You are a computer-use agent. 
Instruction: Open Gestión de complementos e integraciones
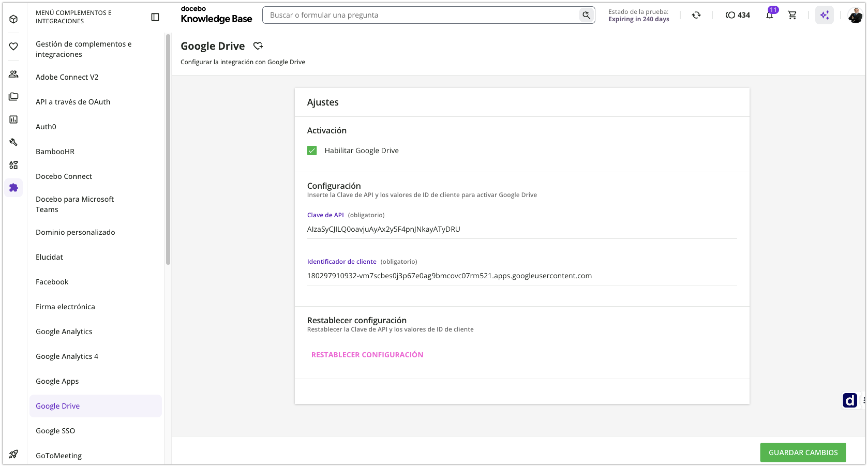click(x=96, y=49)
